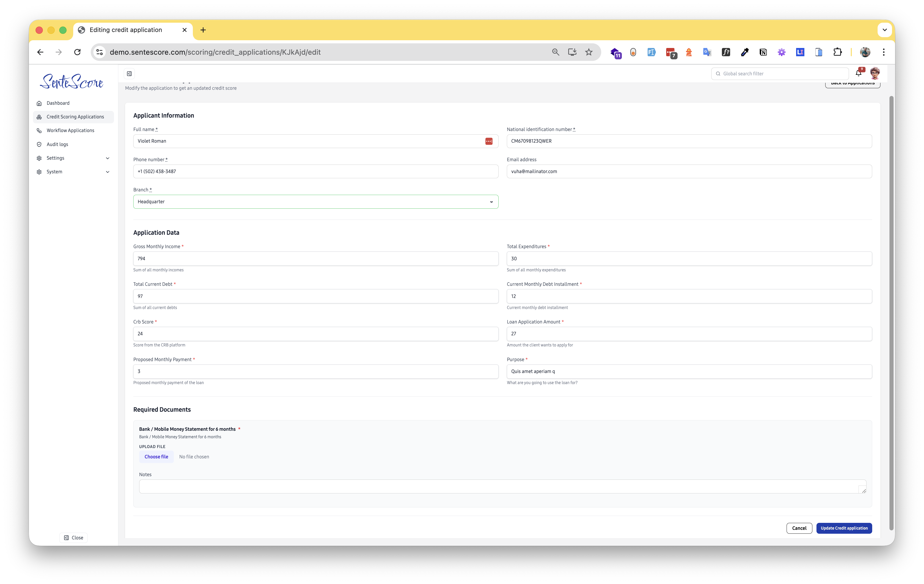This screenshot has height=584, width=924.
Task: Open the Google Translate extension icon
Action: (x=707, y=52)
